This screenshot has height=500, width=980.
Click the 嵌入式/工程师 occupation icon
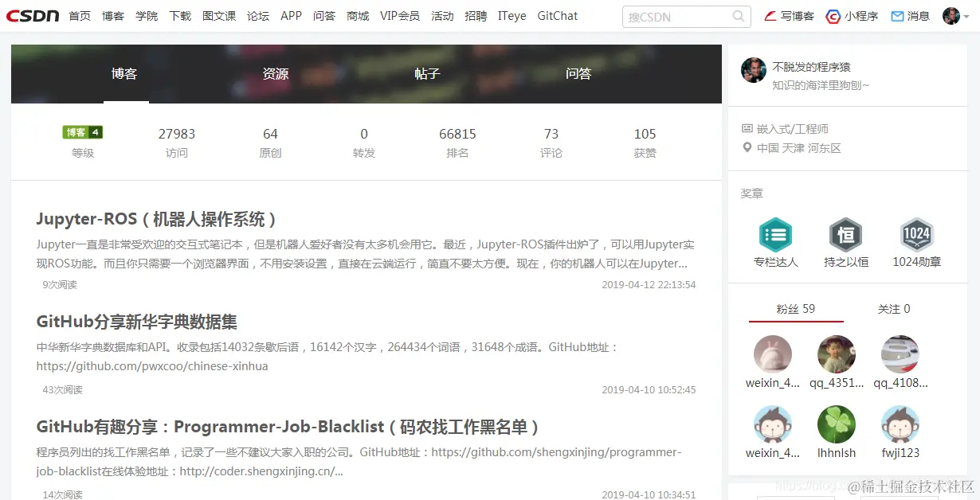747,128
